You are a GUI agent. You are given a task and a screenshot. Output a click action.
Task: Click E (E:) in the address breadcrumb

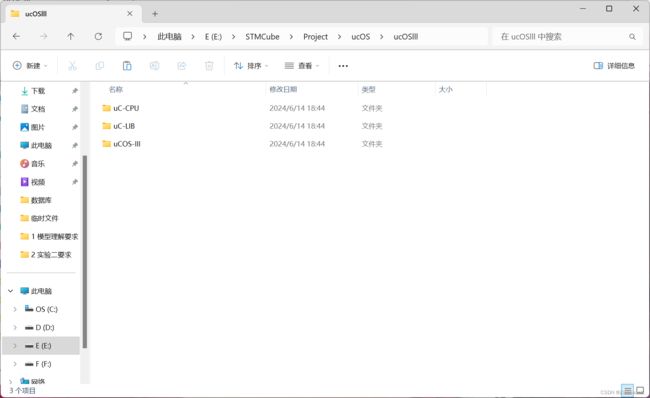[213, 36]
